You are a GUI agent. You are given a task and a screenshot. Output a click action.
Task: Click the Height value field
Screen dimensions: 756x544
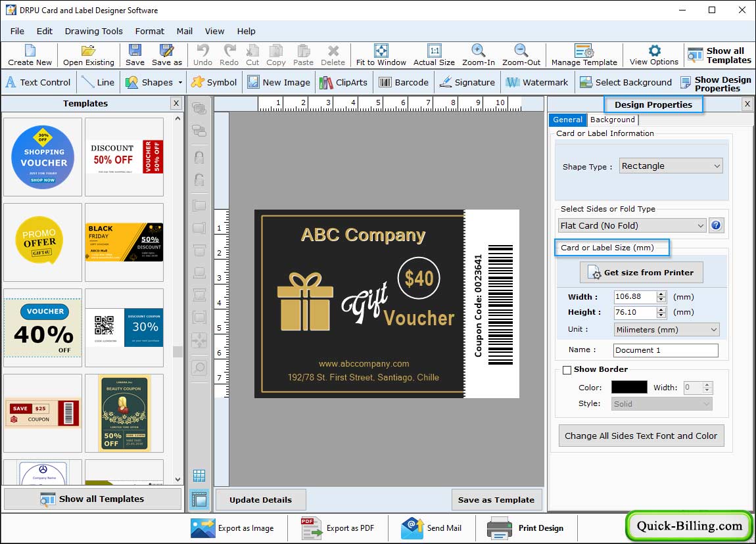(636, 312)
